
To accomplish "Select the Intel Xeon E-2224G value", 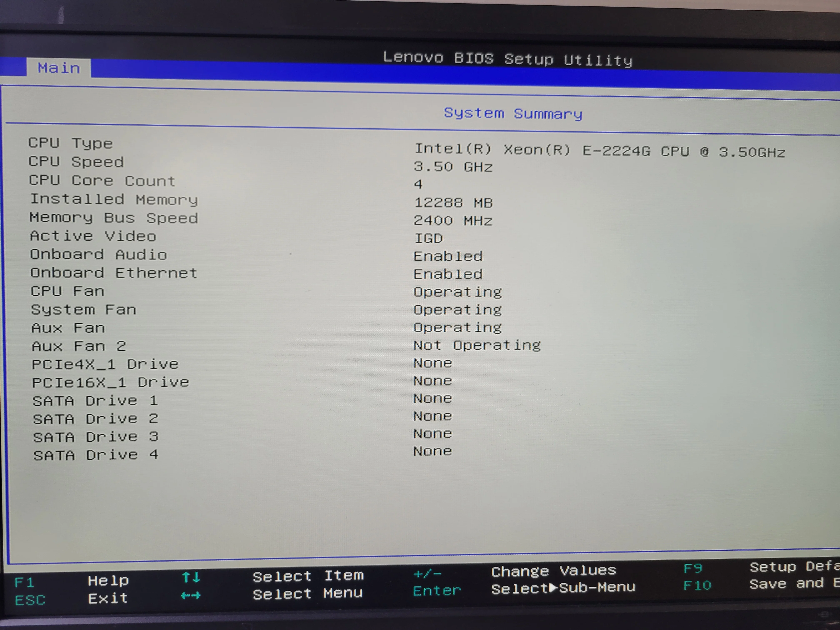I will point(600,150).
